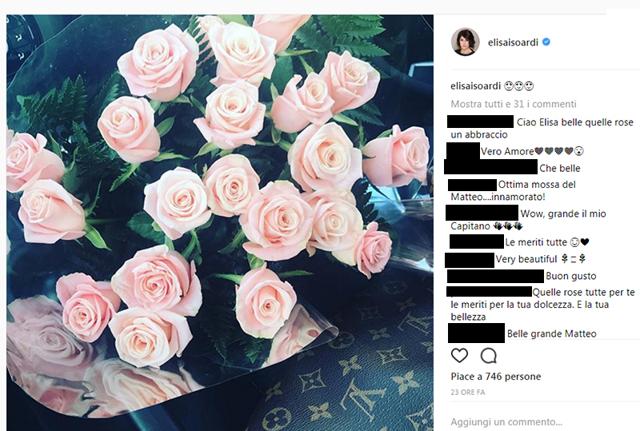Open author of 'Ottima mossa del Matteo' comment
Screen dimensions: 640x431
coord(472,185)
